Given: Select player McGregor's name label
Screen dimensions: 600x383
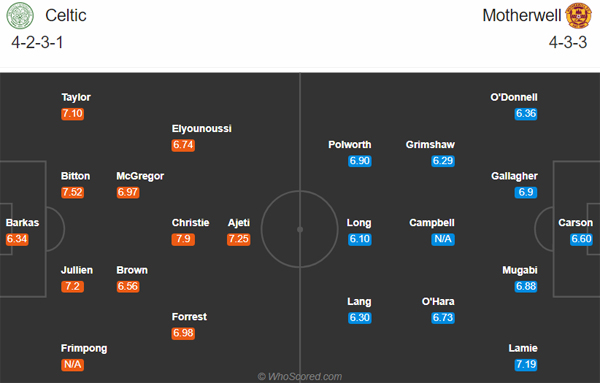Looking at the screenshot, I should (x=140, y=176).
